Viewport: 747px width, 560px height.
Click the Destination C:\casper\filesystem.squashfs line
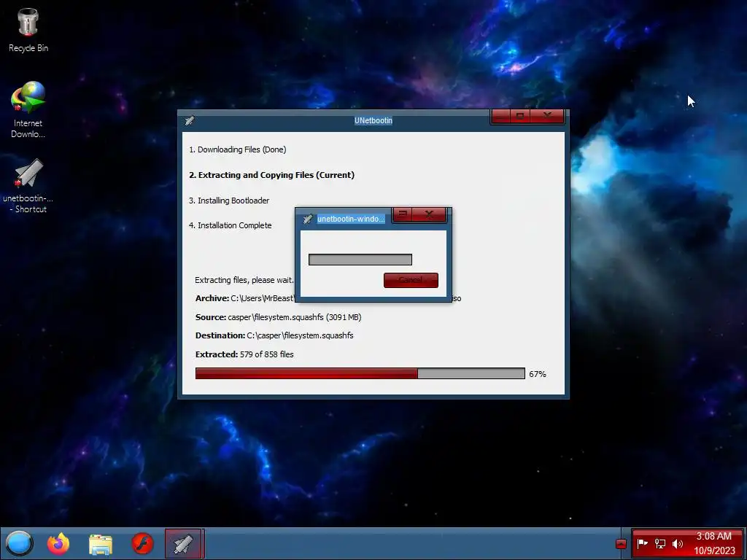tap(274, 335)
